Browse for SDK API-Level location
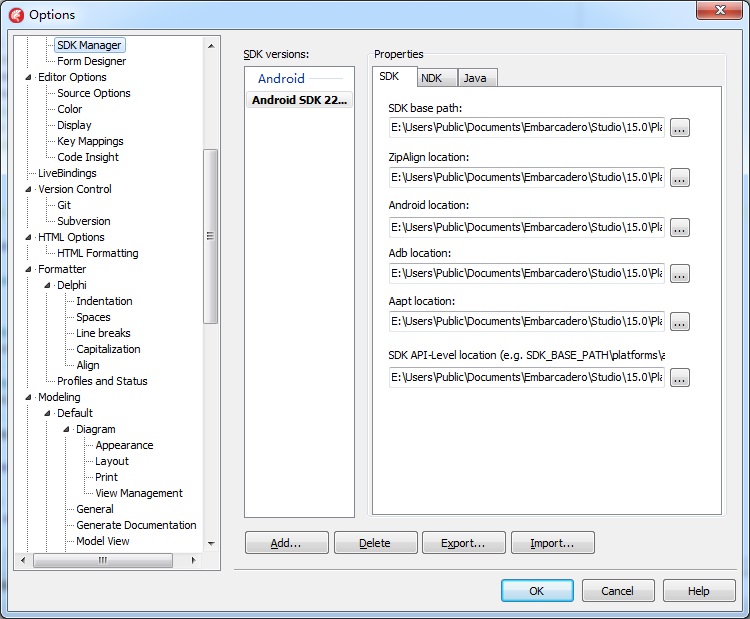The height and width of the screenshot is (619, 750). (679, 377)
